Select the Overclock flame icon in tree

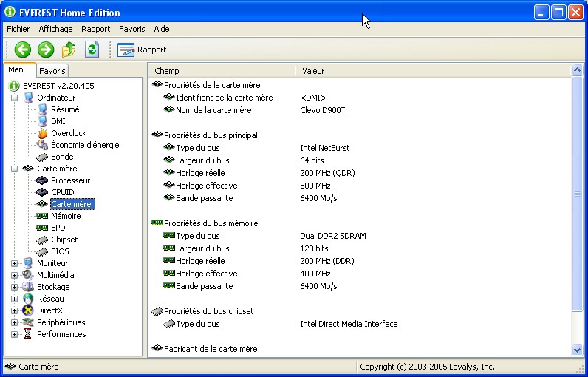(43, 133)
